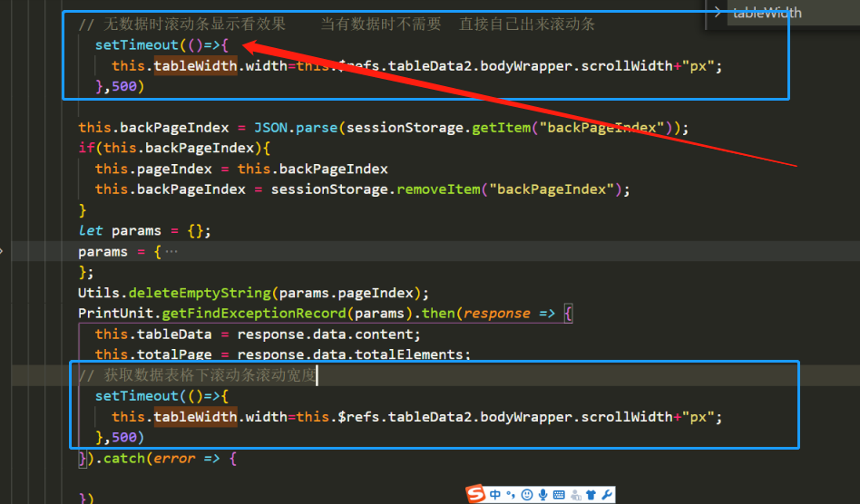This screenshot has width=860, height=504.
Task: Click the let keyword
Action: point(91,230)
